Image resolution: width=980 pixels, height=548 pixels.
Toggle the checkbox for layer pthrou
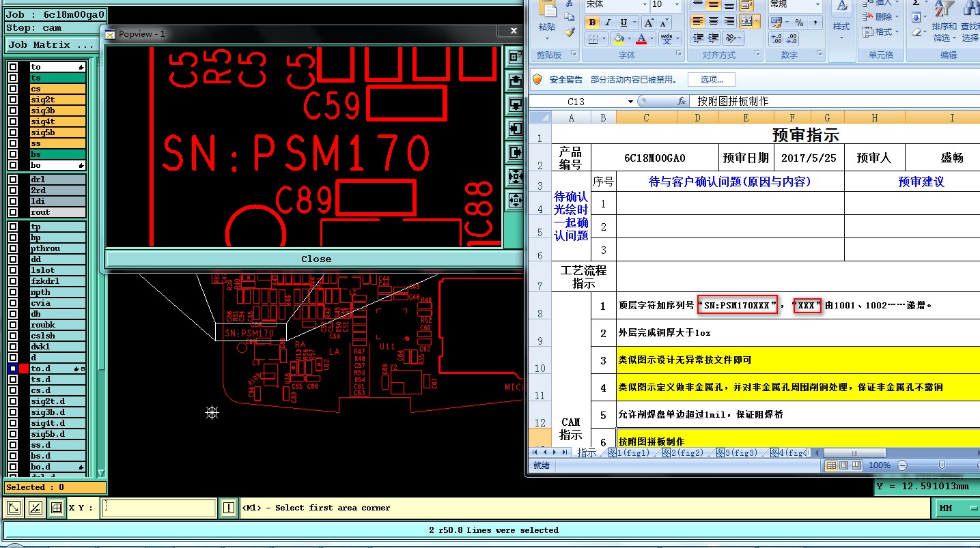coord(13,248)
